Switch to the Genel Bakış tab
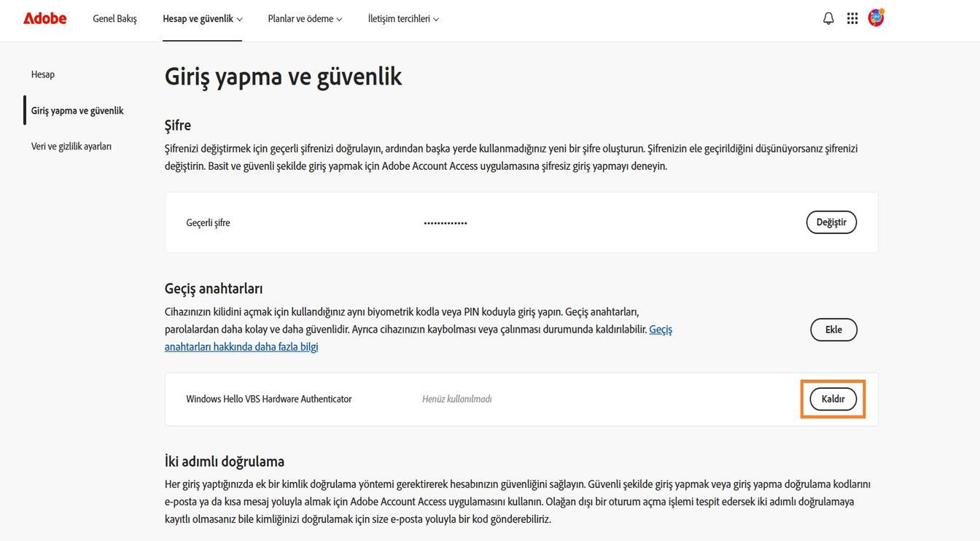 coord(114,17)
